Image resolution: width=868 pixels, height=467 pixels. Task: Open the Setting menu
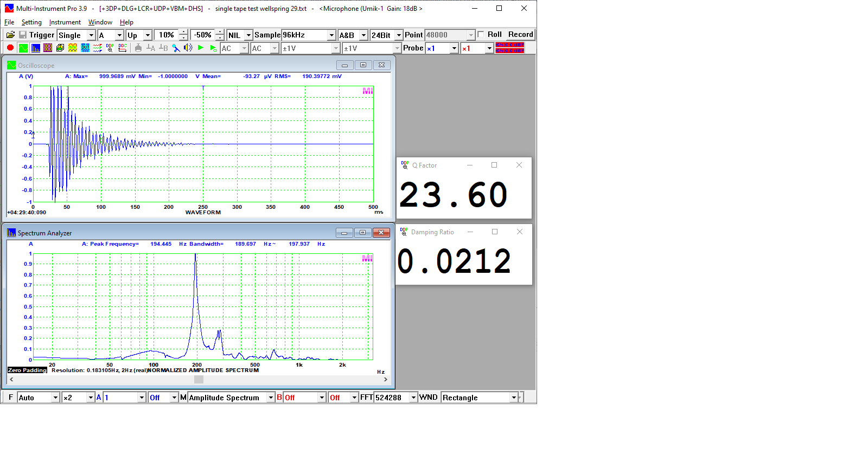[31, 22]
